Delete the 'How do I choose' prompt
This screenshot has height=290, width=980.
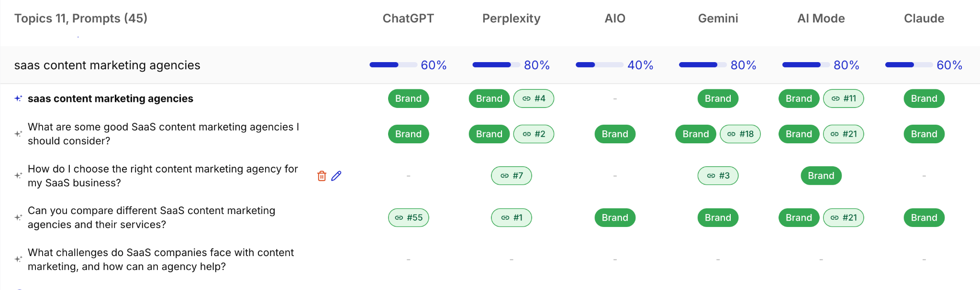coord(322,176)
